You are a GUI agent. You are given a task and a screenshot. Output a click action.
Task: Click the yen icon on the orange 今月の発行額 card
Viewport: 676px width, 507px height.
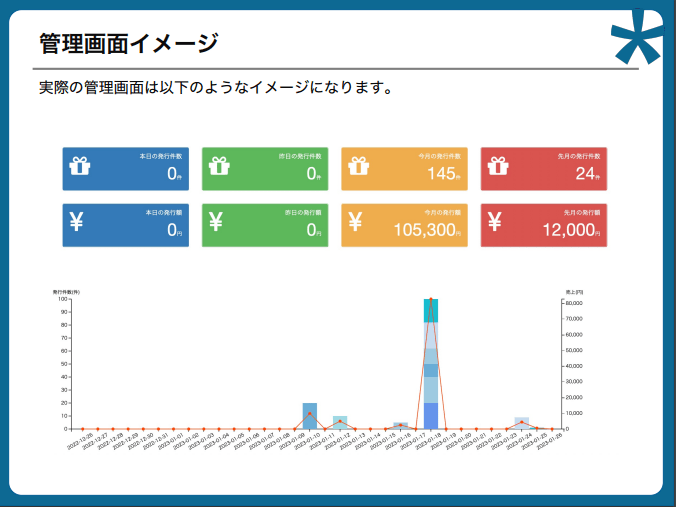355,222
